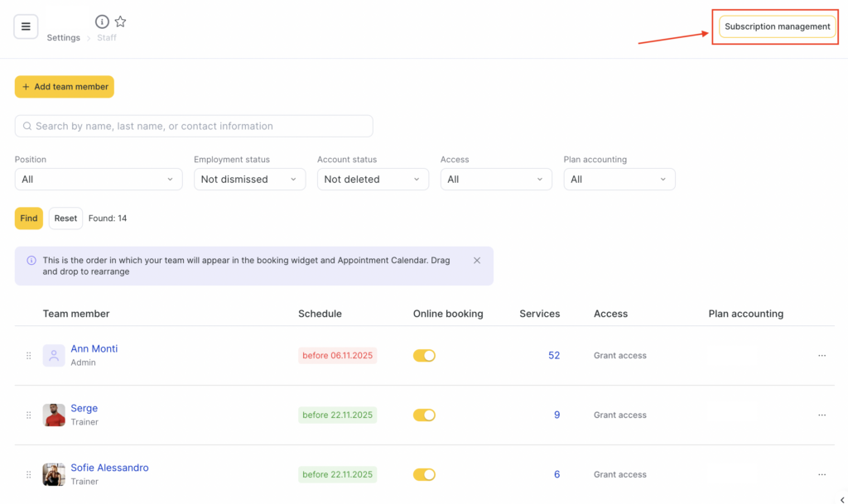Open more options for Serge

(821, 415)
